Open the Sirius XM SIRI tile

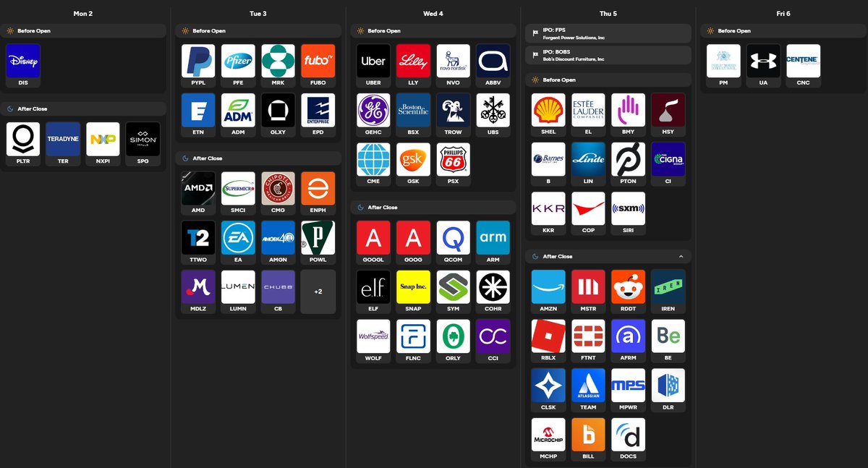pos(628,213)
